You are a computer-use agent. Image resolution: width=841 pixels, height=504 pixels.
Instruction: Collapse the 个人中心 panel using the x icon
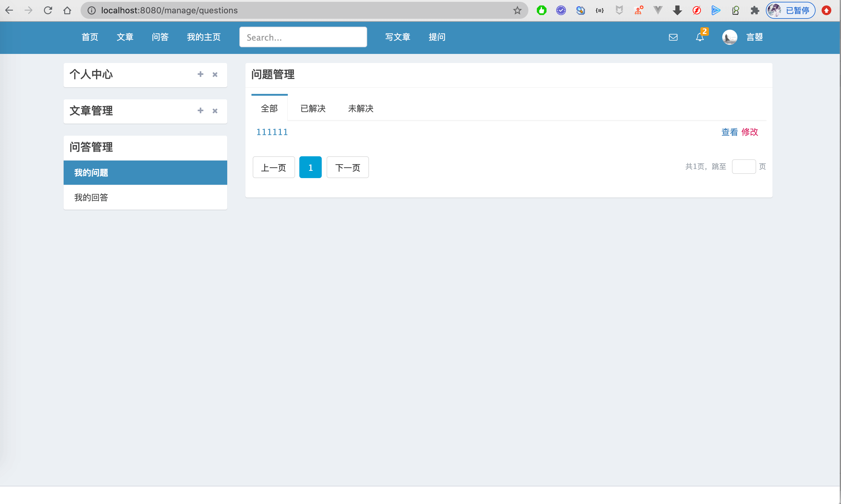point(215,75)
